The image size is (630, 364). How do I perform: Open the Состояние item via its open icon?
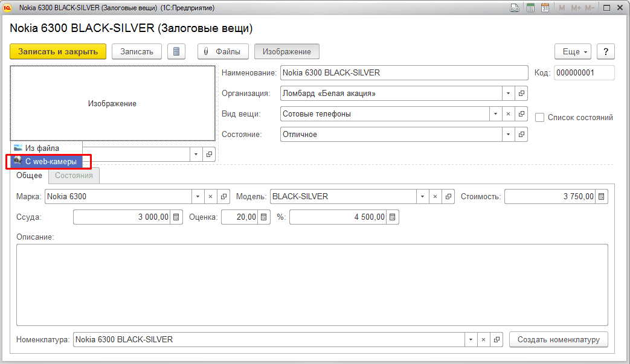pos(521,134)
